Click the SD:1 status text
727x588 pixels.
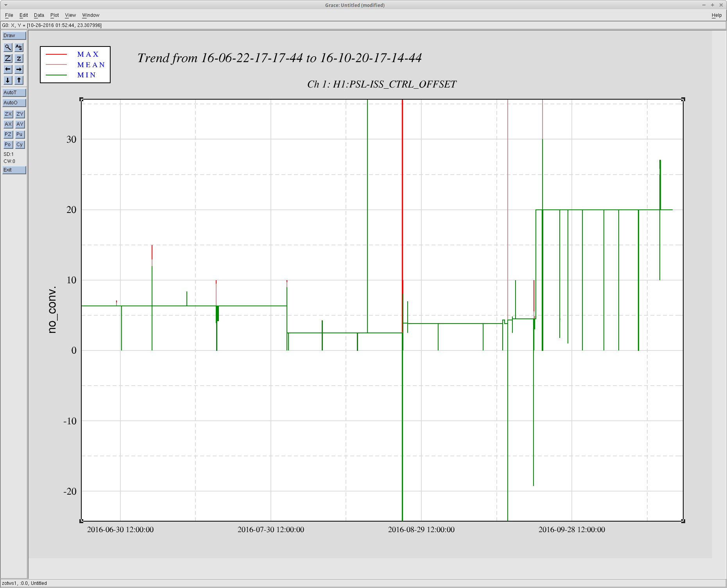tap(9, 154)
